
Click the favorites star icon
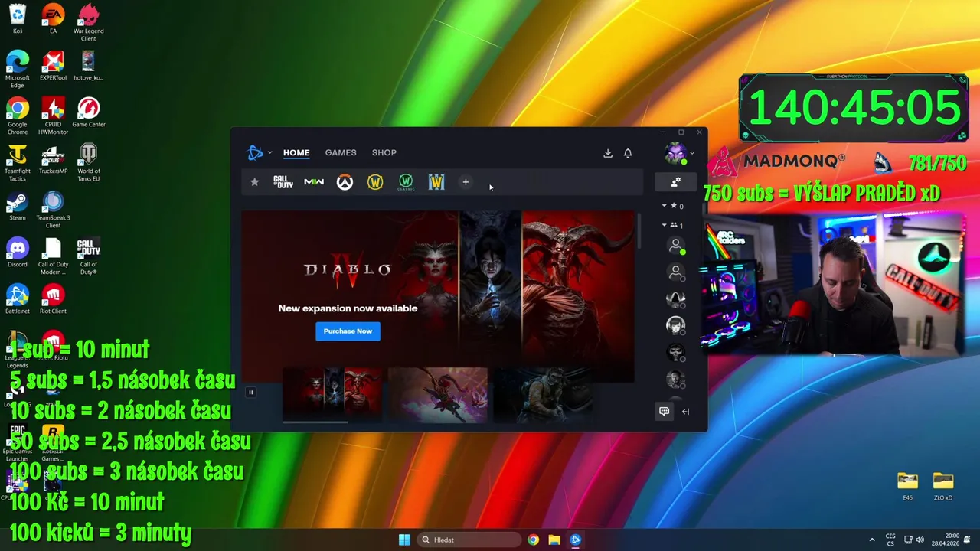click(x=255, y=182)
